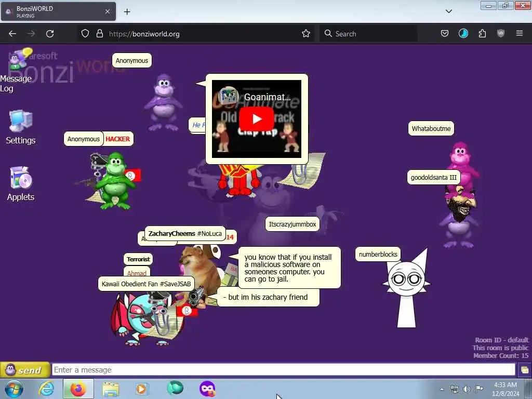Close the BonziWORLD tab
Image resolution: width=532 pixels, height=399 pixels.
tap(108, 11)
